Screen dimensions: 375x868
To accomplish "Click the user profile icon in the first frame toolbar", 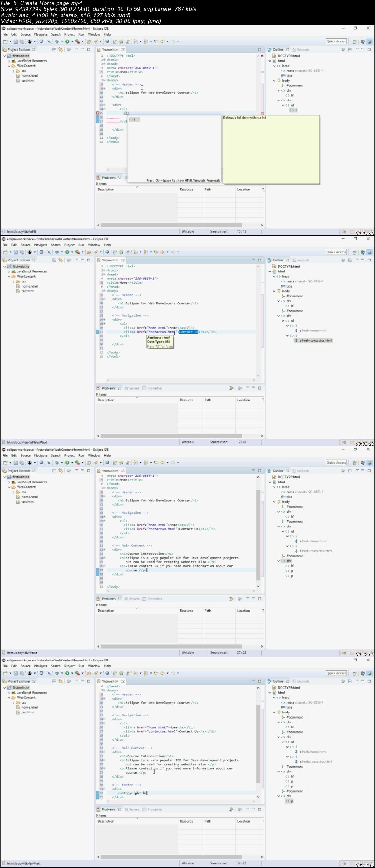I will (x=30, y=41).
